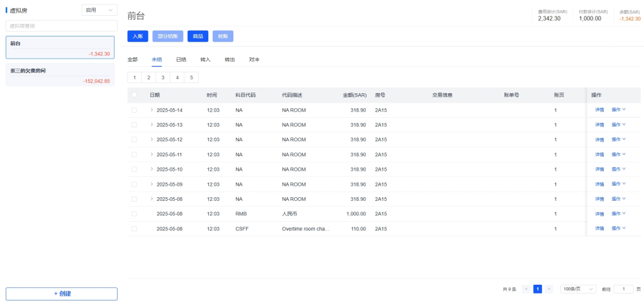The image size is (644, 303).
Task: Select 张三的欠费房间 virtual room card
Action: pos(60,75)
